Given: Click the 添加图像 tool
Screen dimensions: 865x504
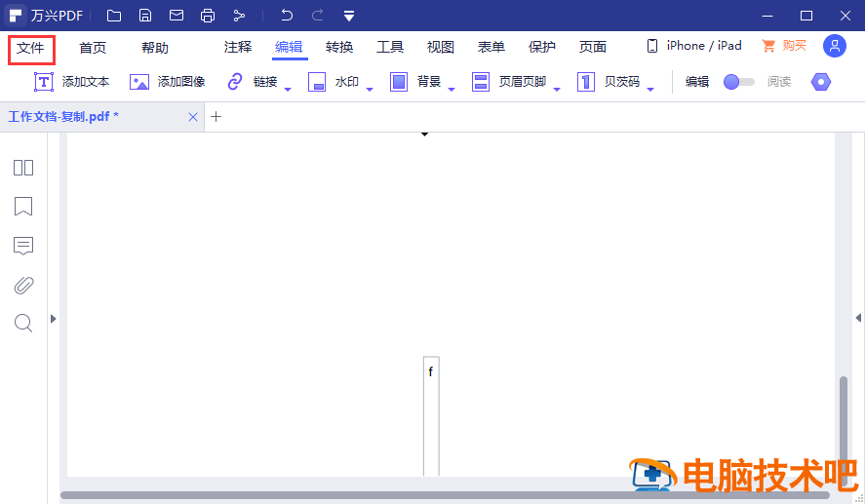Looking at the screenshot, I should [x=167, y=82].
